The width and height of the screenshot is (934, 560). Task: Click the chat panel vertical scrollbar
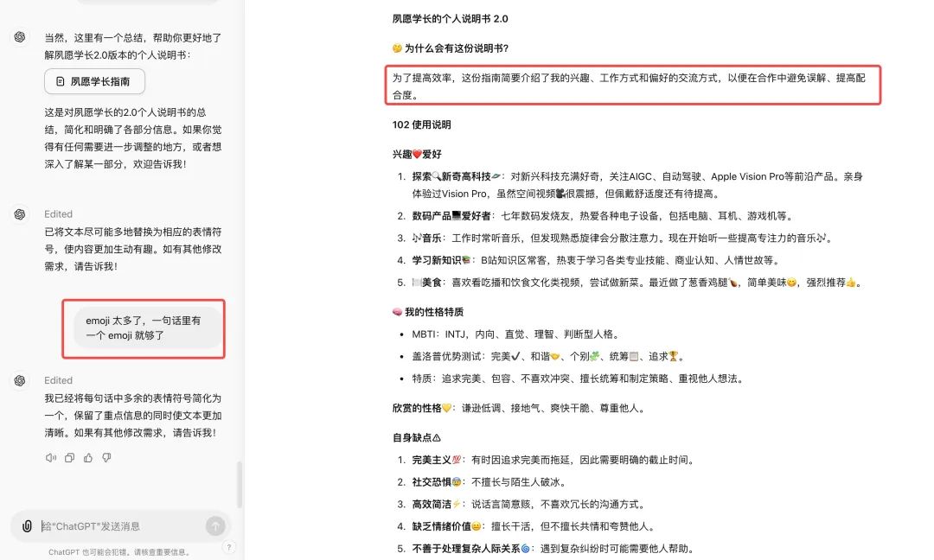coord(240,484)
